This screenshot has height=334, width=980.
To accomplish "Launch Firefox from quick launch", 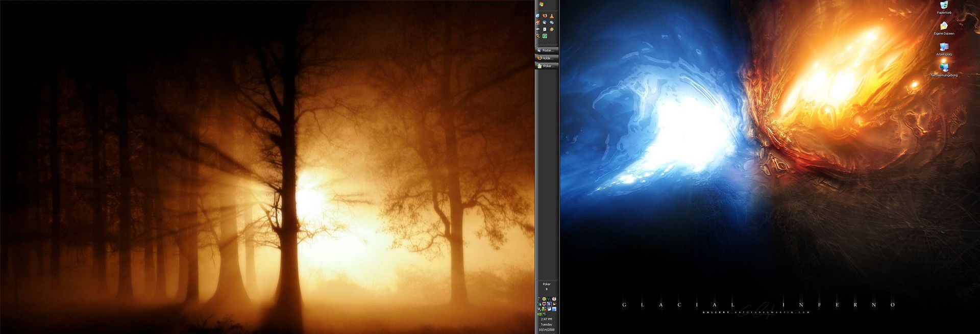I will (545, 16).
